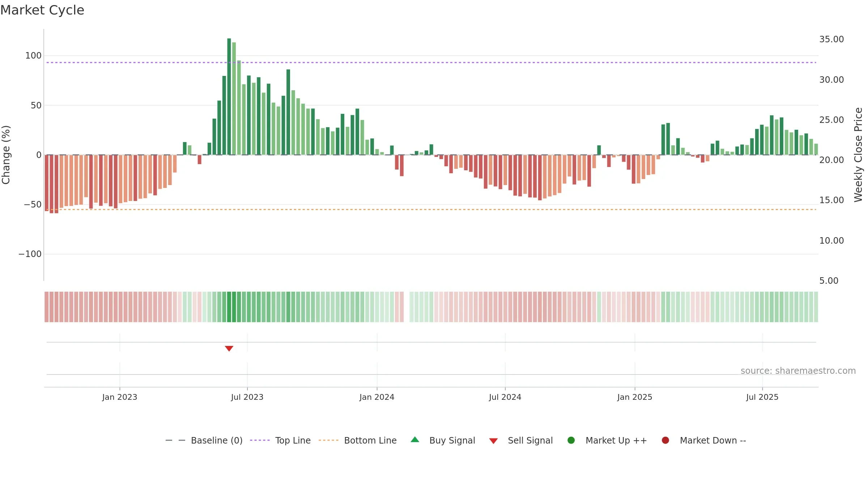Click the 100 tick on Change axis
The width and height of the screenshot is (868, 488).
point(33,56)
